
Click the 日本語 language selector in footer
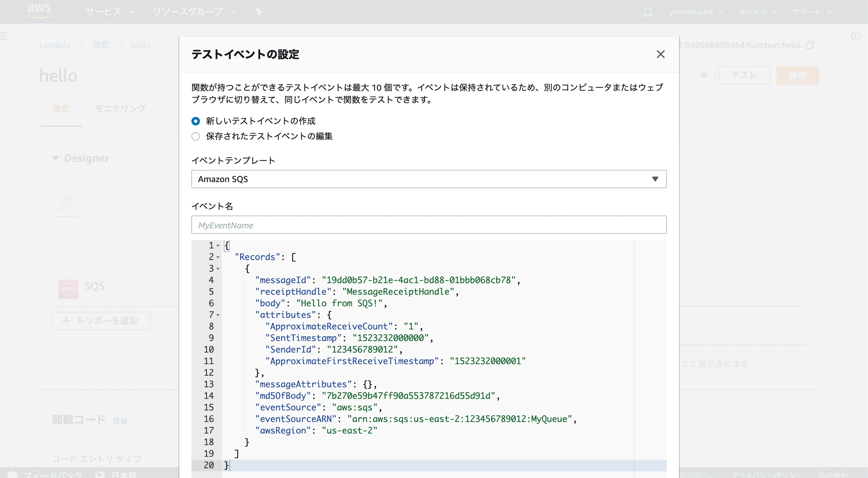tap(124, 474)
